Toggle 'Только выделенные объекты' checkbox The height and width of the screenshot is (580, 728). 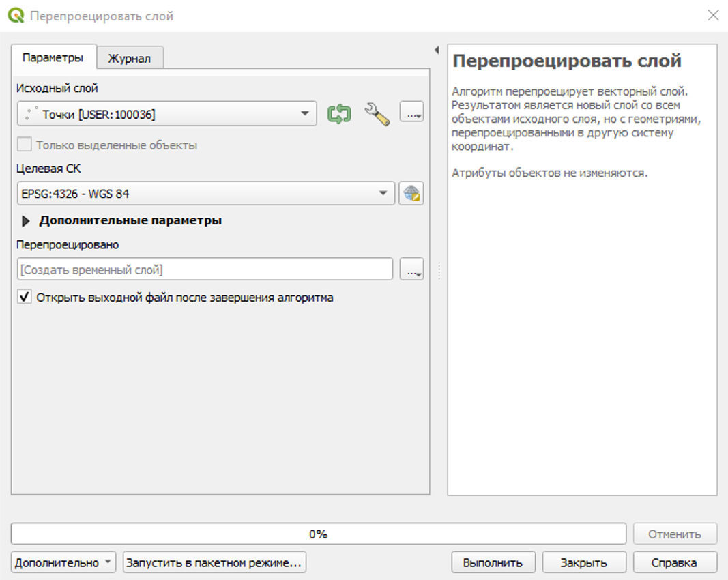[25, 145]
